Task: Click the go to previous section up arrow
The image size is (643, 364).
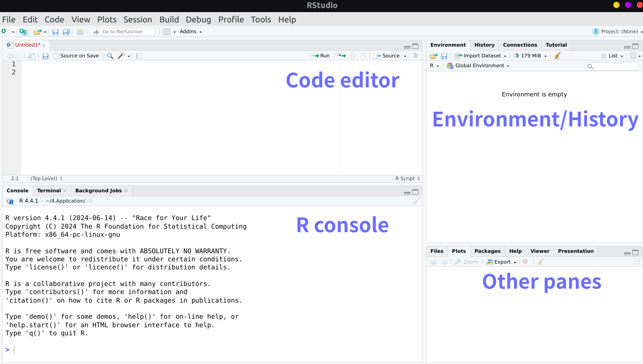Action: tap(352, 56)
